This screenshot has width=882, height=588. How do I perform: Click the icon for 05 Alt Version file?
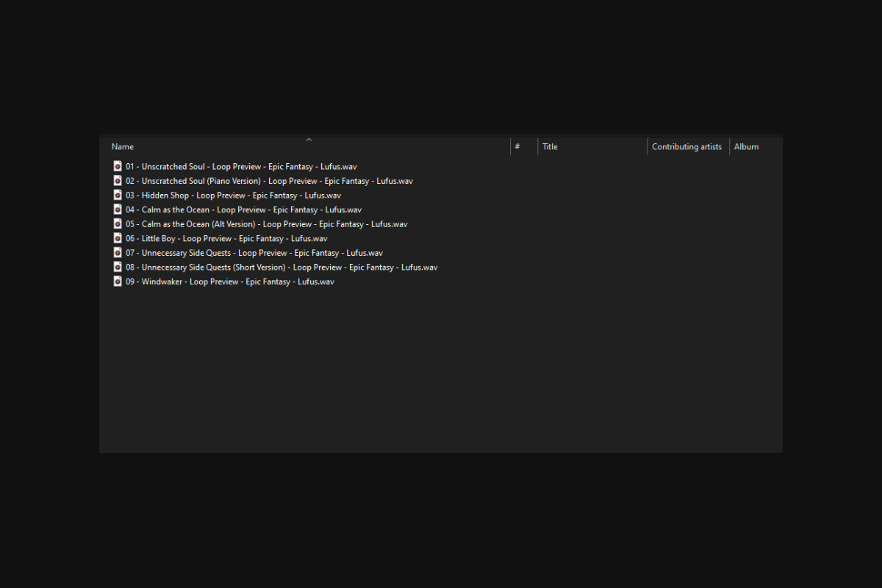click(117, 223)
